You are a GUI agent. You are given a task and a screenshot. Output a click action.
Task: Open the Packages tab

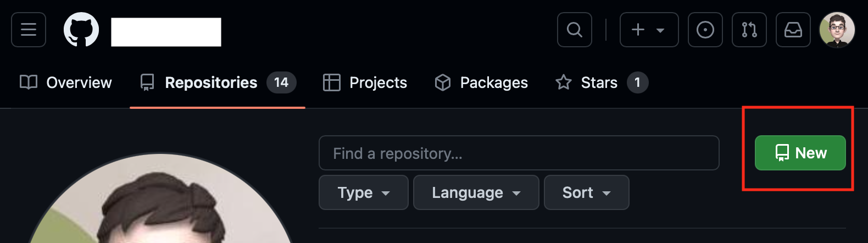pos(481,82)
